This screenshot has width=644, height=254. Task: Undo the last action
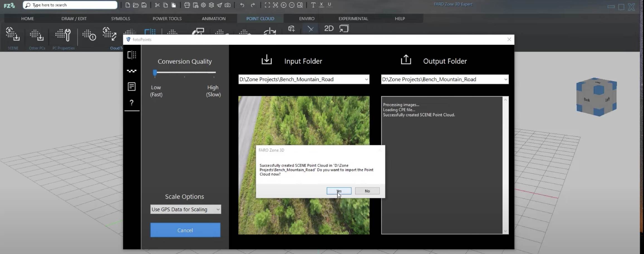click(x=242, y=5)
